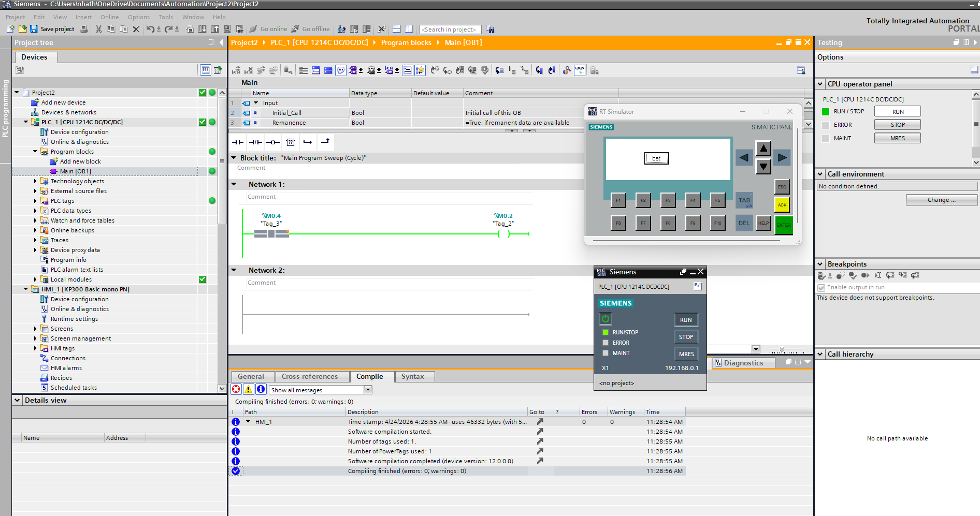980x516 pixels.
Task: Switch to the Cross-references tab
Action: pos(310,376)
